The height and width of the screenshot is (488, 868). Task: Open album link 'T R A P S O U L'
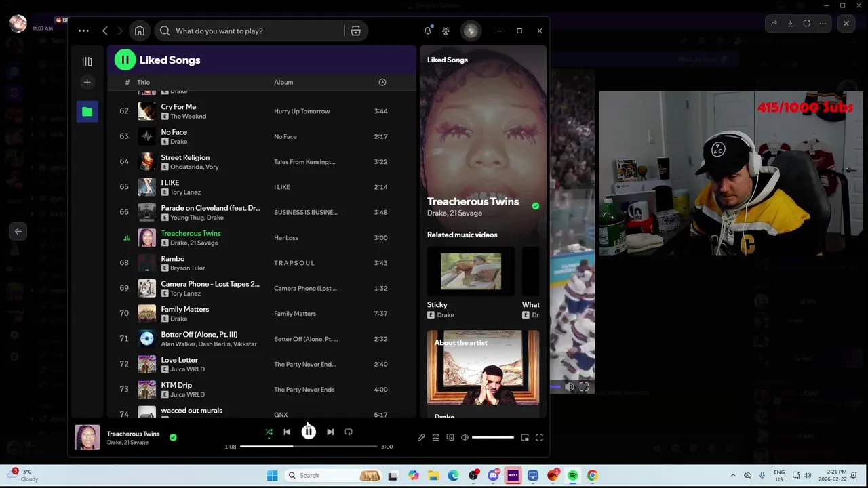click(294, 263)
